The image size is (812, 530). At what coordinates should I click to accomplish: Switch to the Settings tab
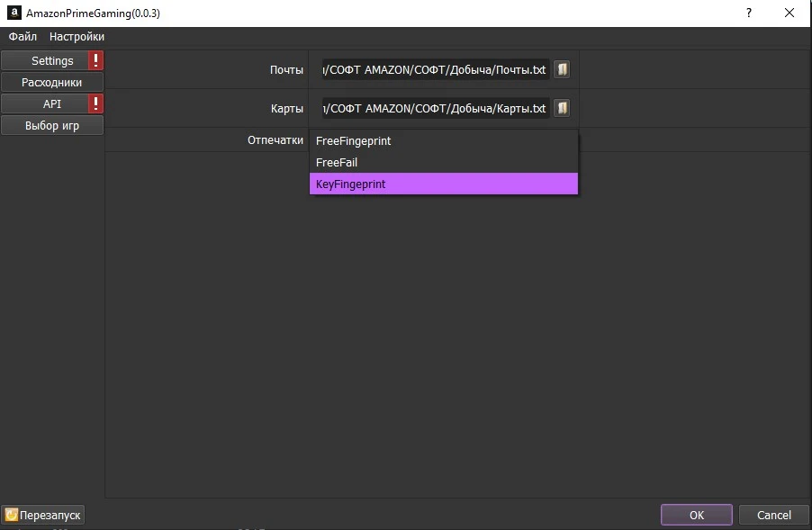coord(45,60)
